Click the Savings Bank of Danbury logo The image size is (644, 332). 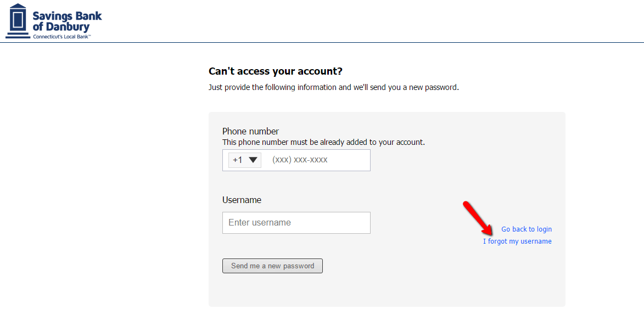[x=52, y=21]
